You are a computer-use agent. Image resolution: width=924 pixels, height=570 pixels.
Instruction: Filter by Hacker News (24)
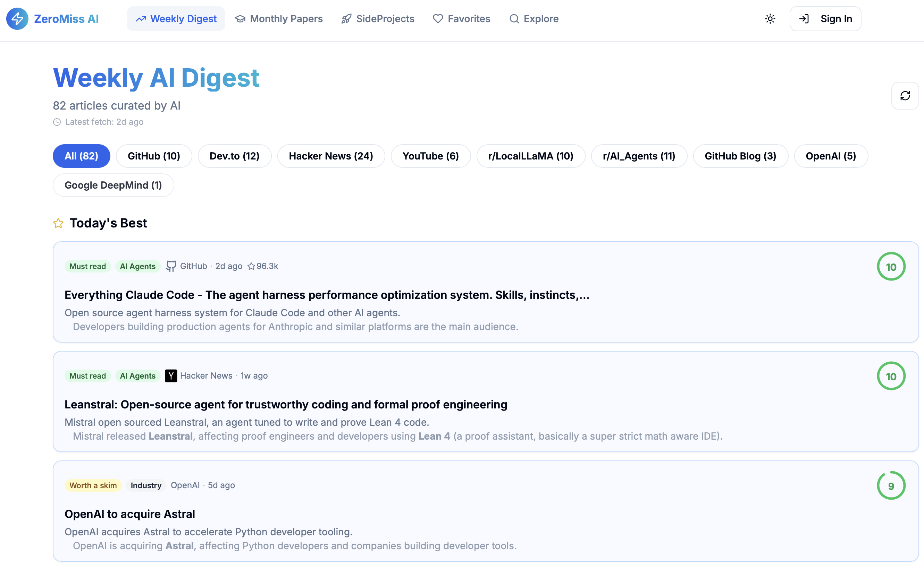330,156
